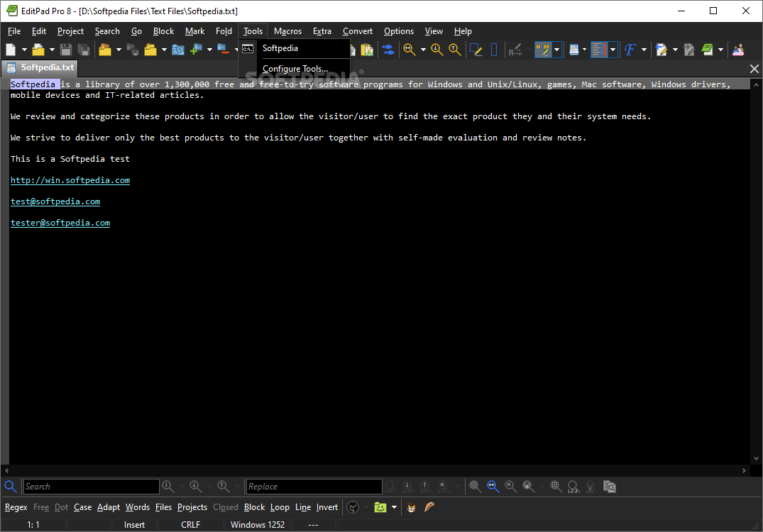763x532 pixels.
Task: Toggle the Invert search option
Action: point(327,507)
